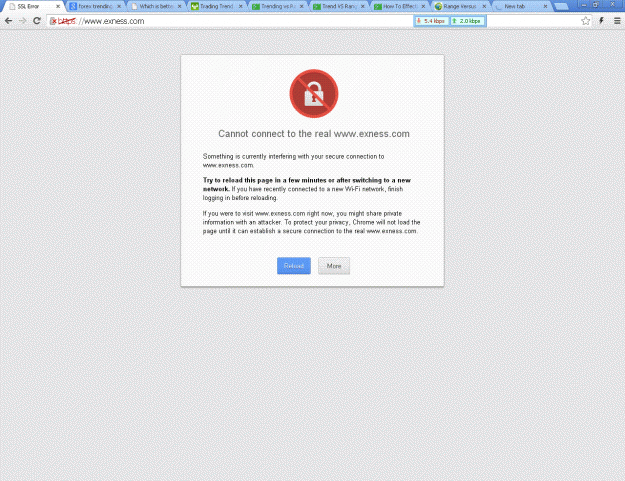This screenshot has height=481, width=625.
Task: Close the Trading Trend tab
Action: click(x=240, y=6)
